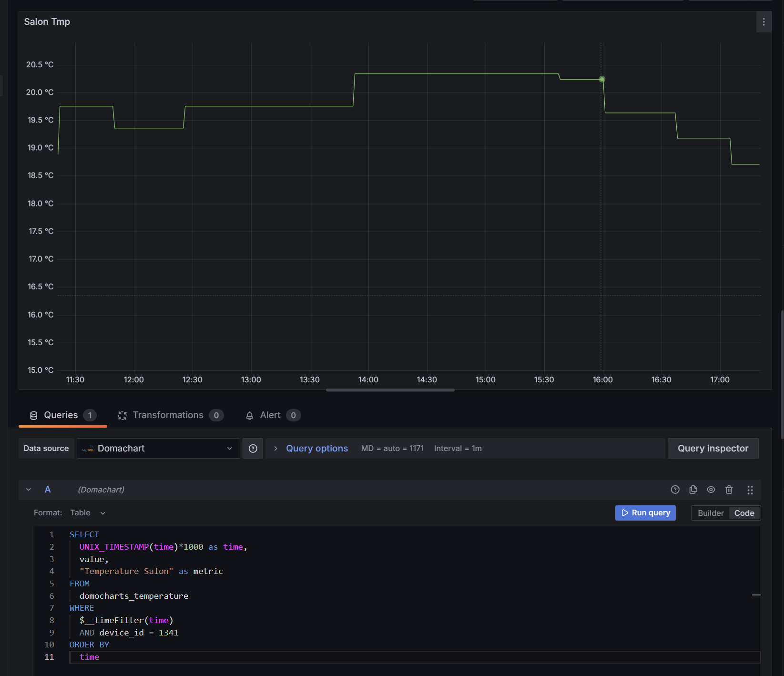Click query name A label

tap(48, 490)
